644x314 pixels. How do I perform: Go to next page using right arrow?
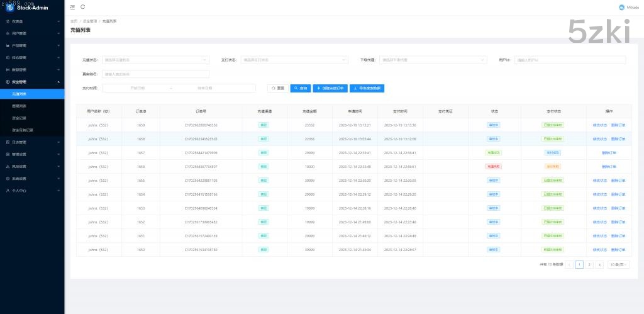pyautogui.click(x=599, y=265)
